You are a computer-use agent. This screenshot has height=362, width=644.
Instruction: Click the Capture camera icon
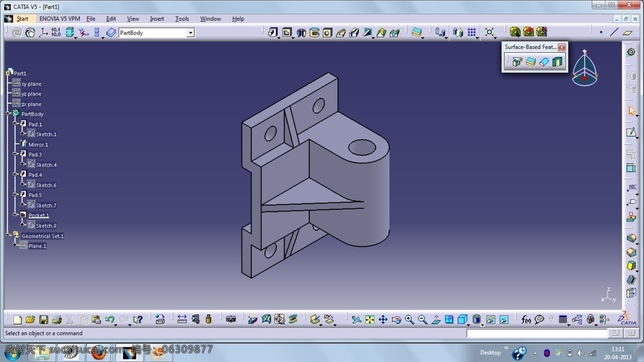tap(231, 319)
